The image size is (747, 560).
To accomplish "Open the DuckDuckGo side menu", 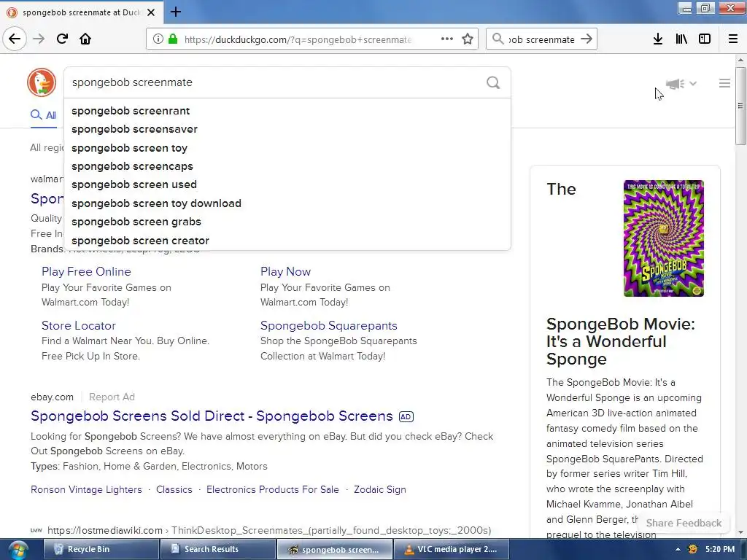I will [724, 83].
